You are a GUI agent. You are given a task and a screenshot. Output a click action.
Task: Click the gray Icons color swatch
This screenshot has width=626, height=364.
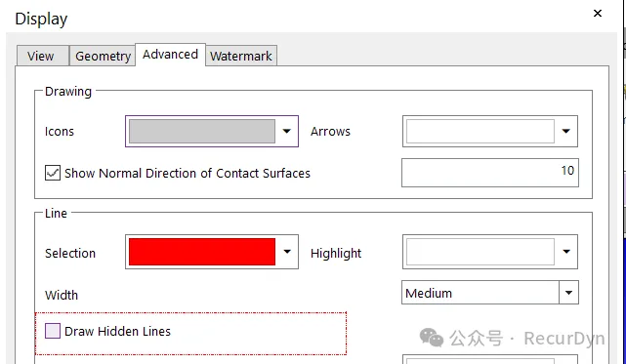[202, 132]
